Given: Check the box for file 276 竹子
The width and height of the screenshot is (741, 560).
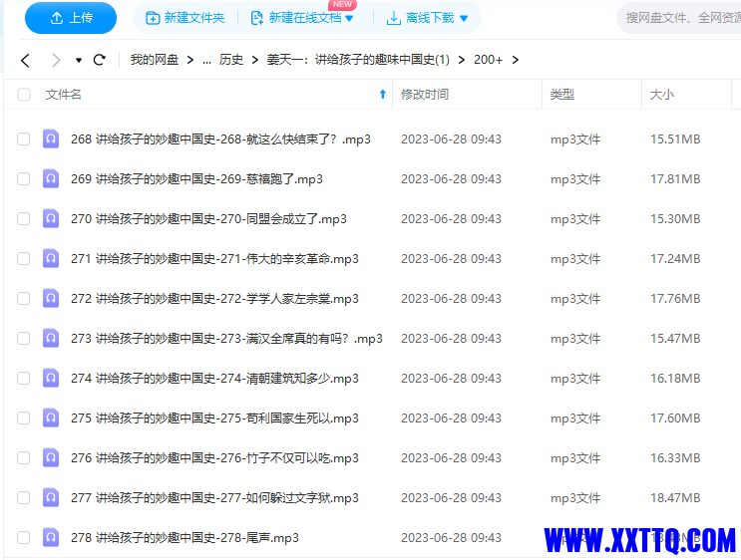Looking at the screenshot, I should click(x=24, y=458).
